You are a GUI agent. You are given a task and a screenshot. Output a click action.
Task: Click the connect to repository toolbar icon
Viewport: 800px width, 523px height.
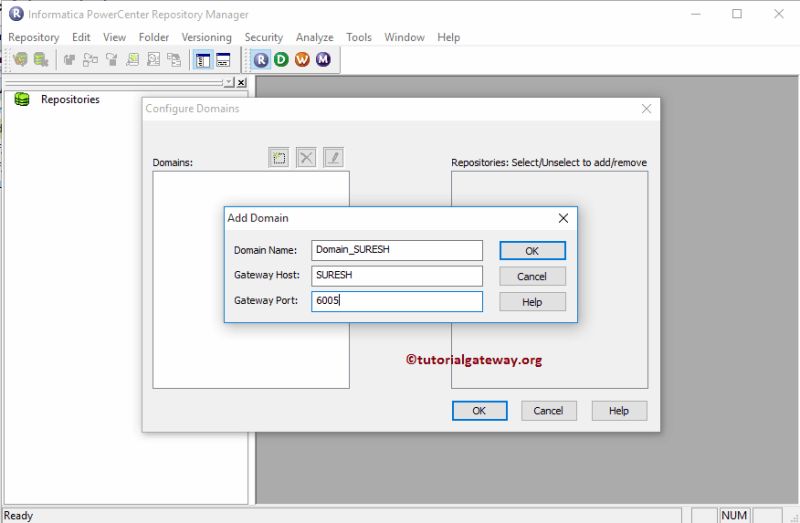[20, 60]
